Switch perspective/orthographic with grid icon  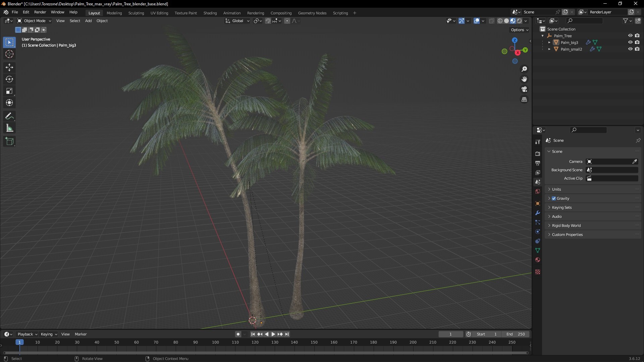[x=524, y=100]
